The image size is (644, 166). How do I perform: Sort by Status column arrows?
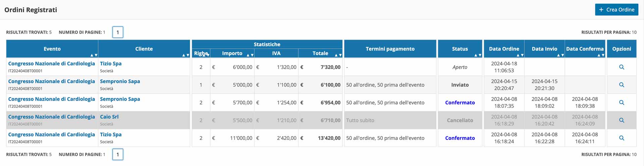coord(478,55)
